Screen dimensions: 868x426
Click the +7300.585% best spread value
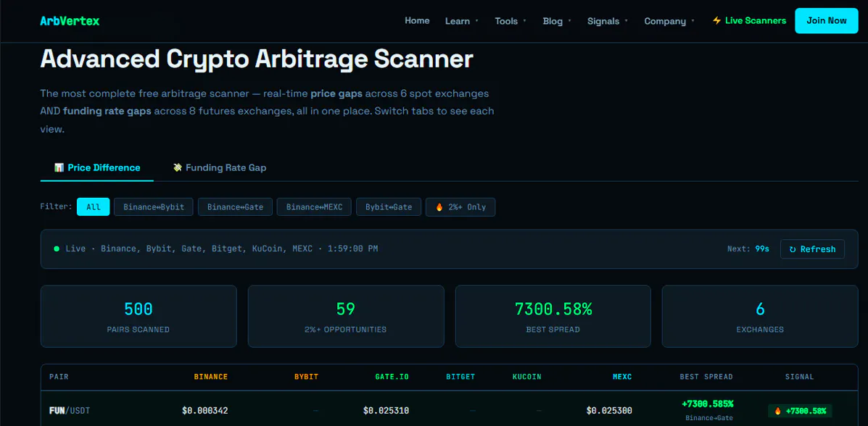708,404
